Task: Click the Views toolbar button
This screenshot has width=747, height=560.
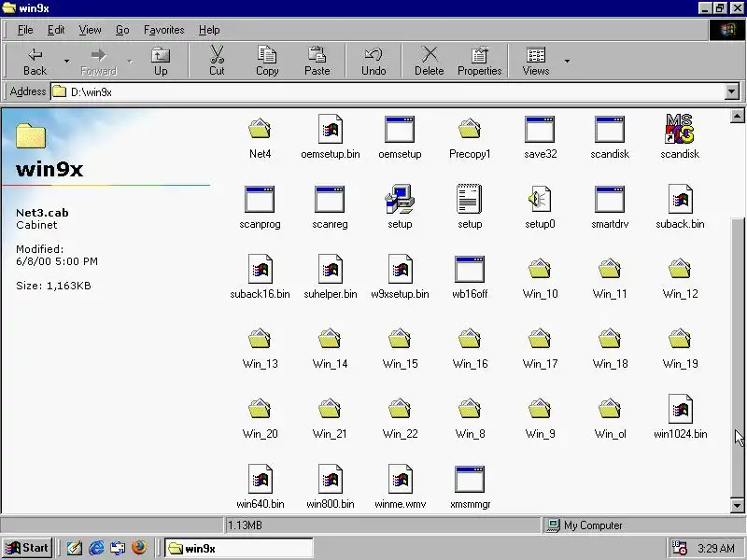Action: coord(536,62)
